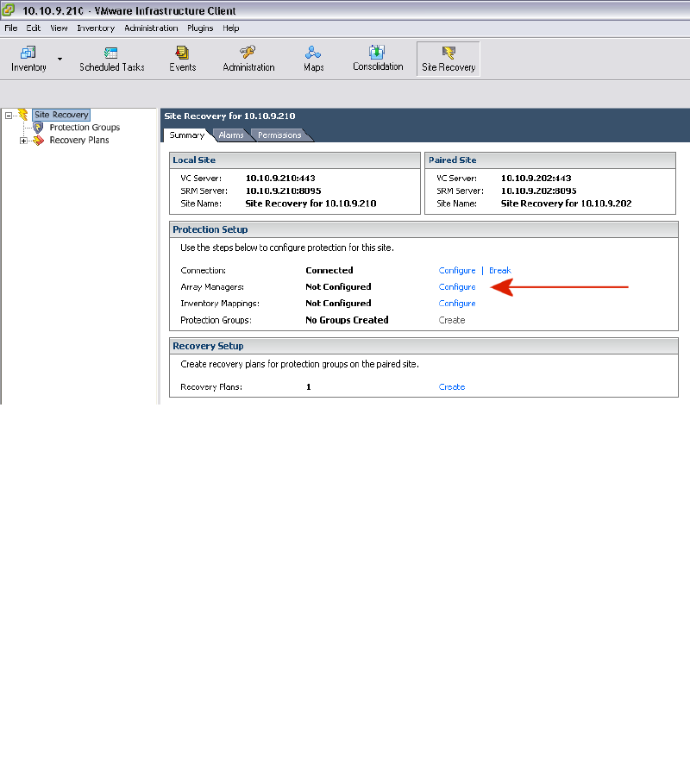
Task: Open the Plugins menu
Action: tap(199, 28)
